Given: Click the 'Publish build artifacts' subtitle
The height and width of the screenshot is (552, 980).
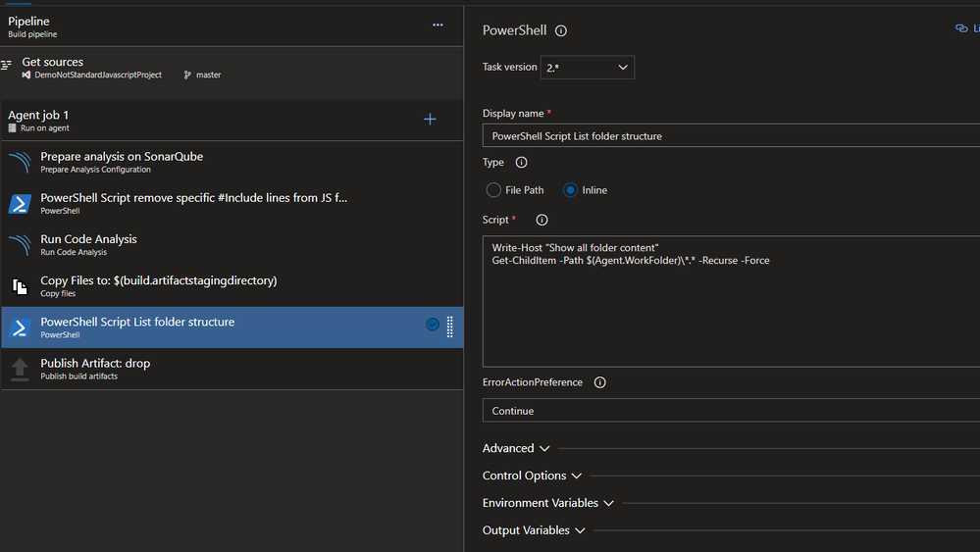Looking at the screenshot, I should coord(78,376).
